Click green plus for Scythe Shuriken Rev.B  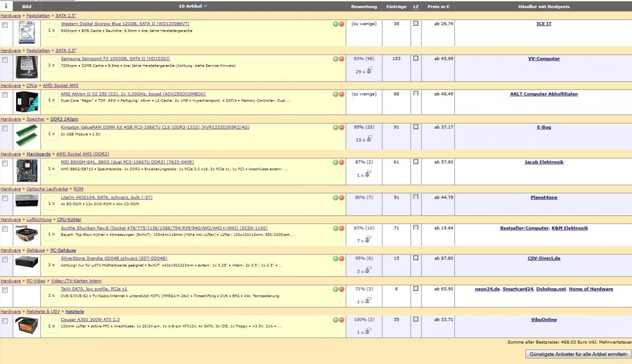point(335,228)
